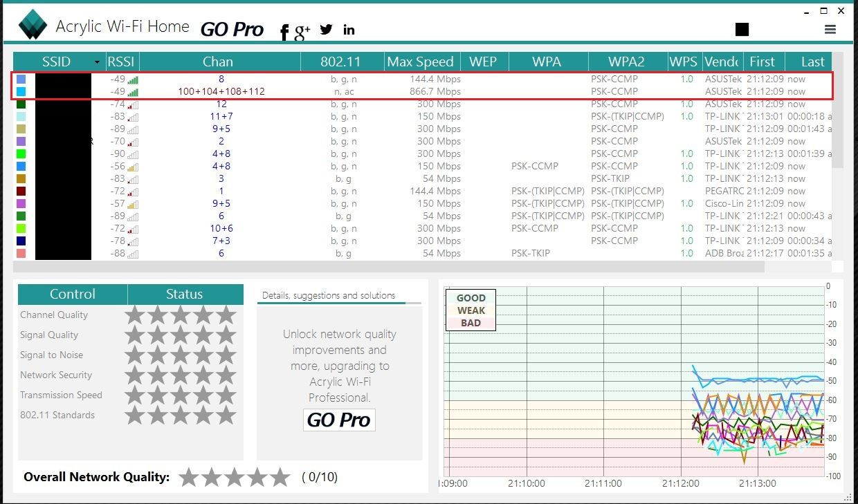Screen dimensions: 858x504
Task: Click the Acrylic Wi-Fi Home logo
Action: click(x=33, y=25)
